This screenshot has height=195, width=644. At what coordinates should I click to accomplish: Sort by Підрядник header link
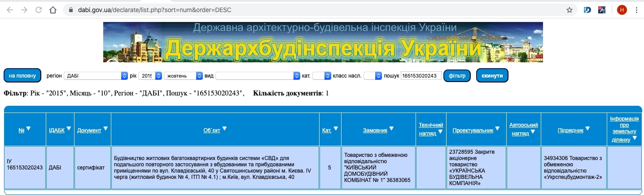coord(570,130)
